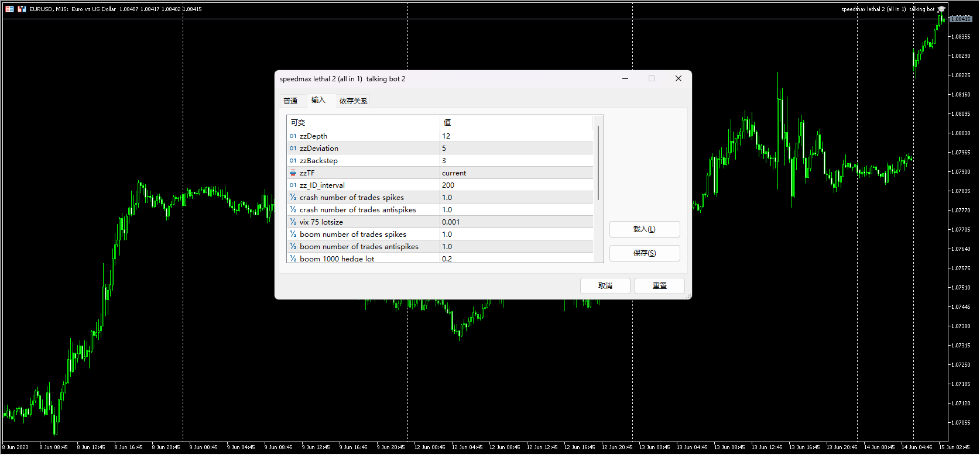The image size is (980, 455).
Task: Open the 依存关系 tab
Action: [x=353, y=101]
